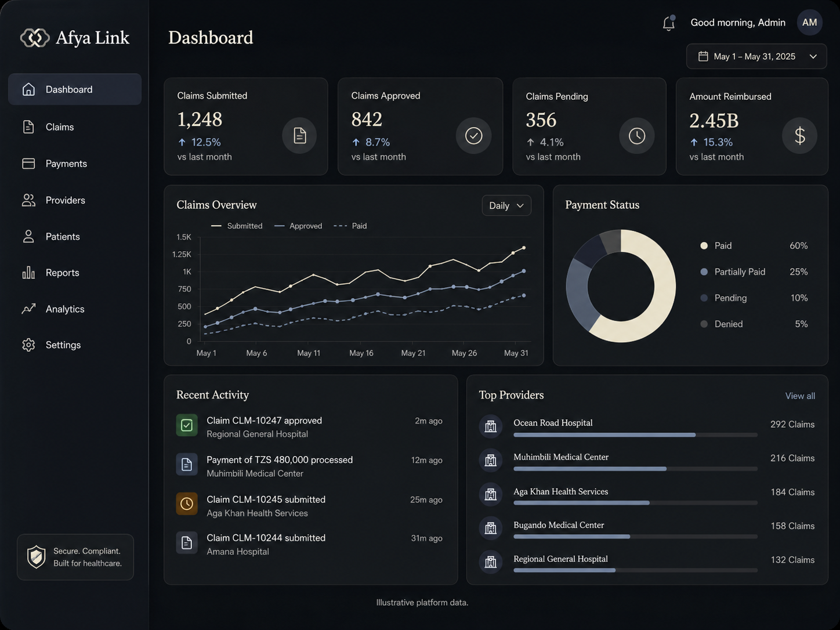Screen dimensions: 840x630
Task: Click the 1,248 claims submitted value
Action: click(200, 119)
